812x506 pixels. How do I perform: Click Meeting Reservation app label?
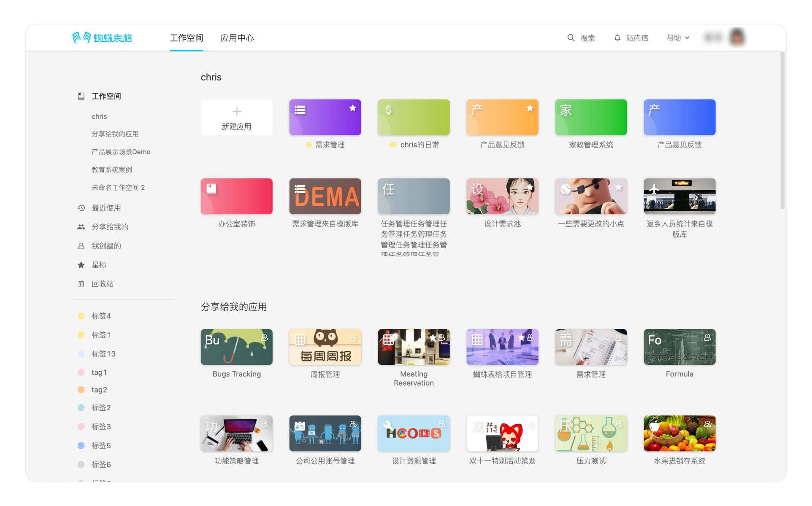(x=414, y=378)
